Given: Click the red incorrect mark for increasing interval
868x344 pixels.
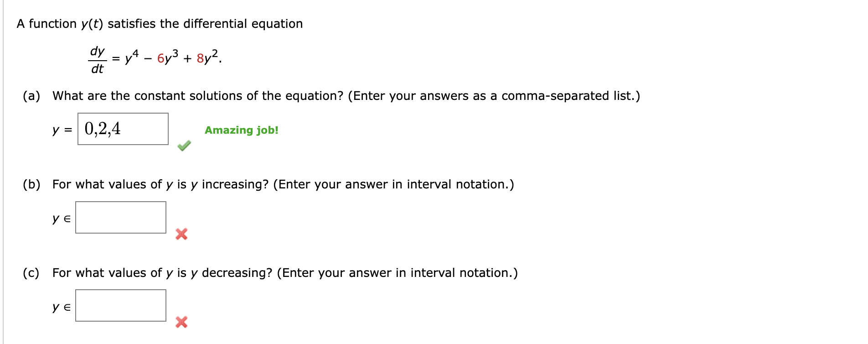Looking at the screenshot, I should (x=181, y=235).
